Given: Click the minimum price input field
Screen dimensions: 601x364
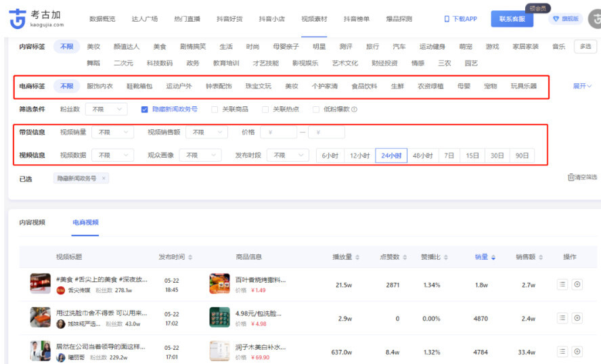Looking at the screenshot, I should [278, 133].
